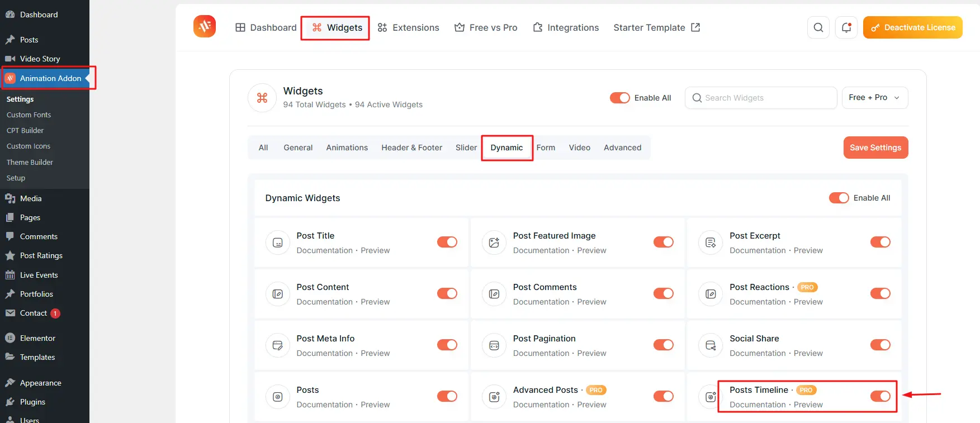Open Post Ratings in the sidebar

pos(45,255)
